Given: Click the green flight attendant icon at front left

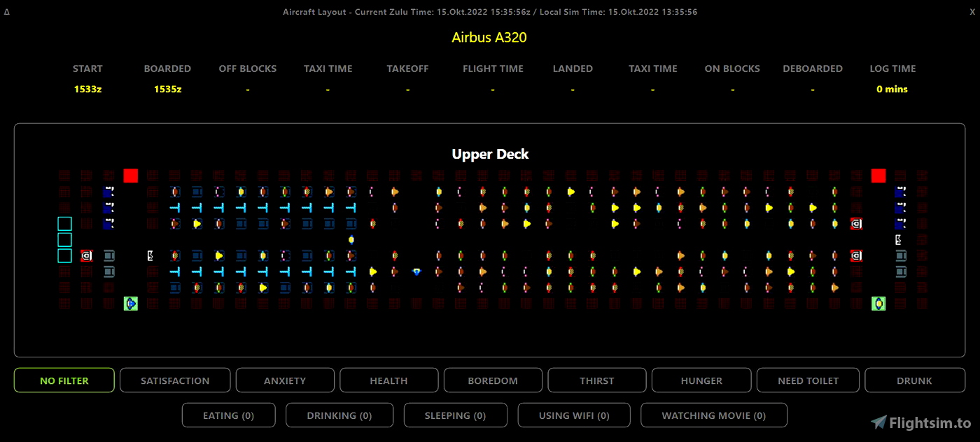Looking at the screenshot, I should pyautogui.click(x=129, y=303).
